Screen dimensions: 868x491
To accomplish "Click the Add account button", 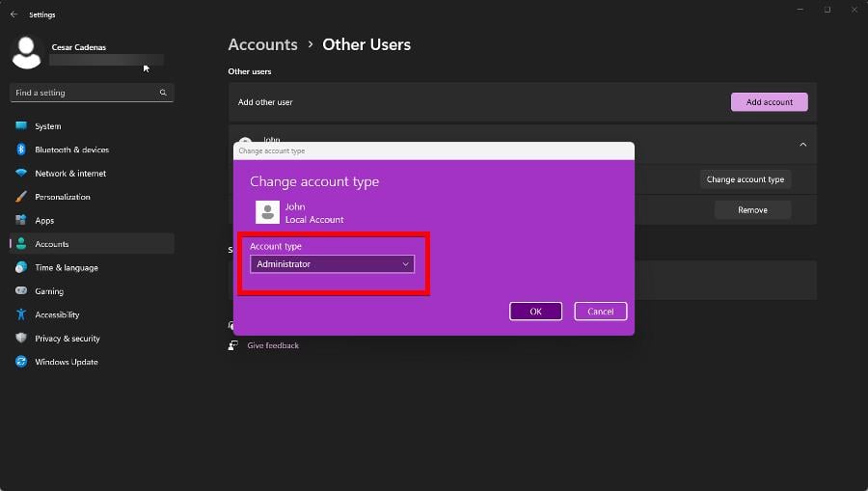I will 769,102.
